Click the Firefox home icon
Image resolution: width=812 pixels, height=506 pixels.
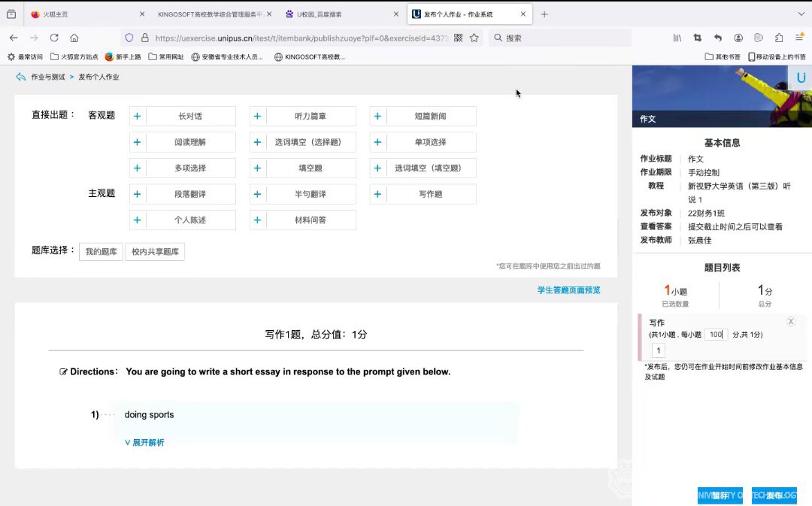point(73,38)
